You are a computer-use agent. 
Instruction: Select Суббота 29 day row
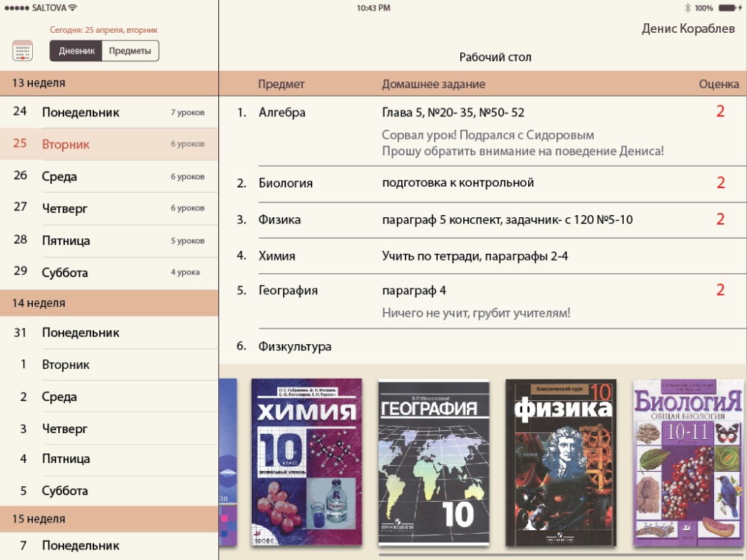[x=109, y=273]
